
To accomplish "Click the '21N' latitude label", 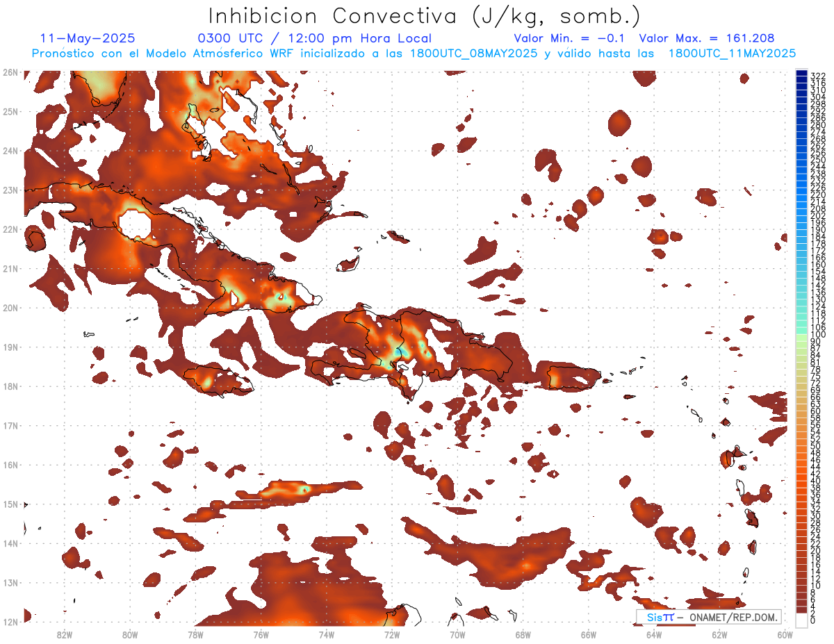I will tap(10, 268).
